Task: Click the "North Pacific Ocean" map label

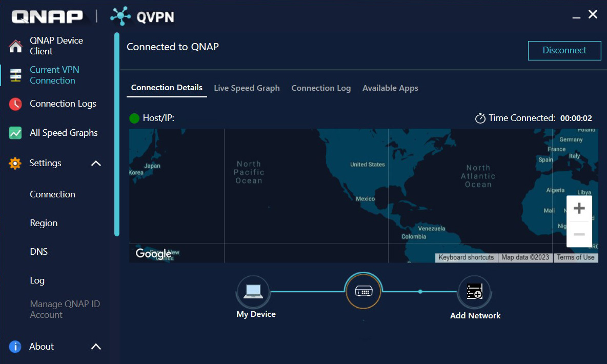Action: [x=249, y=172]
